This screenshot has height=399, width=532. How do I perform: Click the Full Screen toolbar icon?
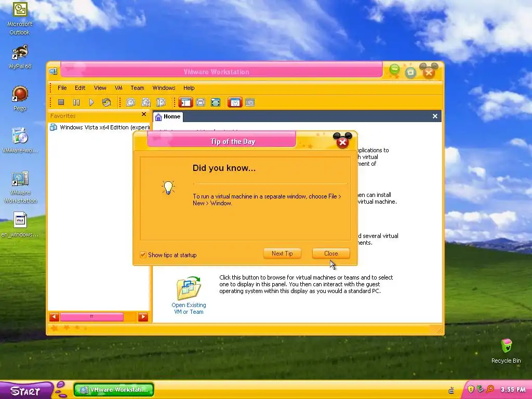click(x=216, y=102)
